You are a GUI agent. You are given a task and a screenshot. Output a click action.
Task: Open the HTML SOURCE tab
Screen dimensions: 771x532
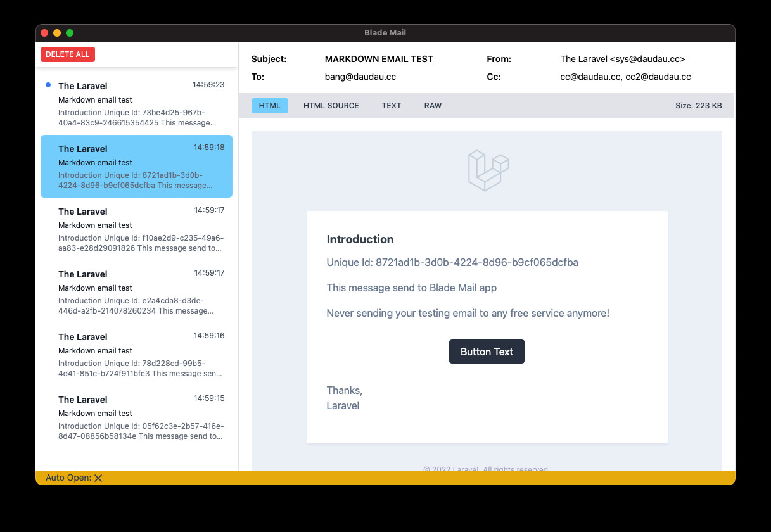pos(331,106)
